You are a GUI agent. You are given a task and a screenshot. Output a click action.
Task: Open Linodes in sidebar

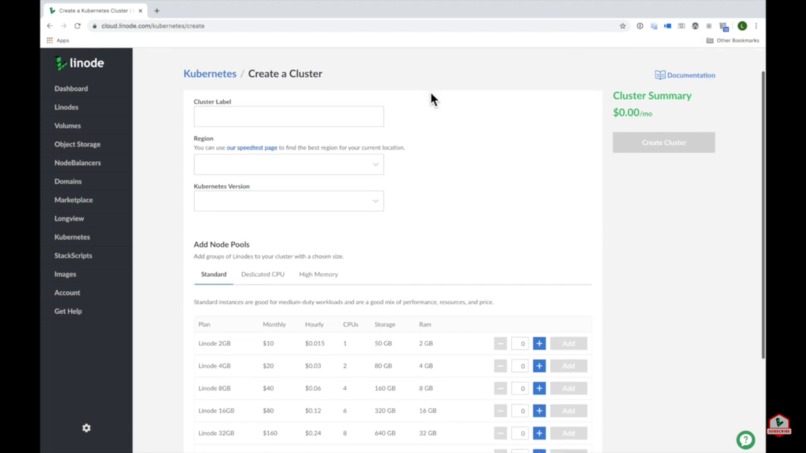click(x=66, y=107)
